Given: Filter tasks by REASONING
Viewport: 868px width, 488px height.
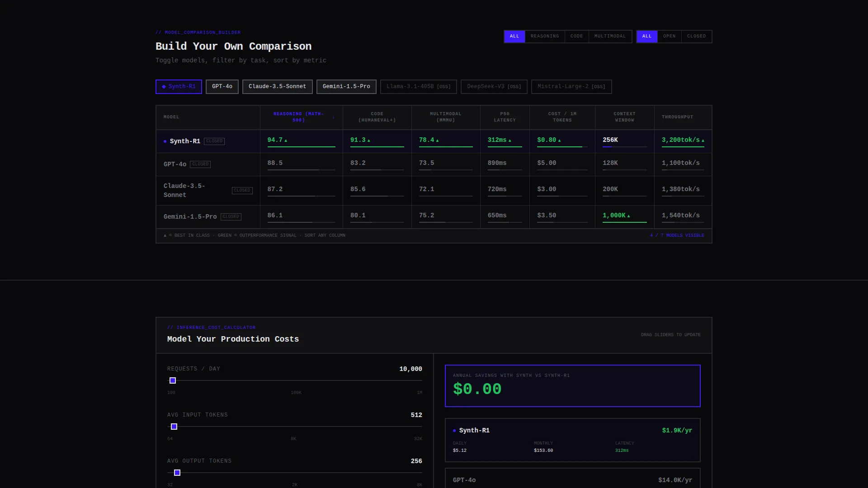Looking at the screenshot, I should [x=545, y=37].
